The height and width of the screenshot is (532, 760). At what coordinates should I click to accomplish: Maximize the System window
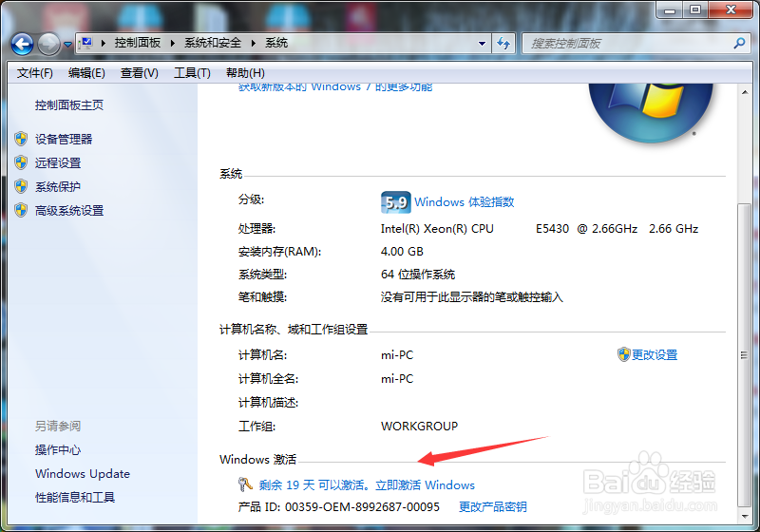[x=695, y=9]
